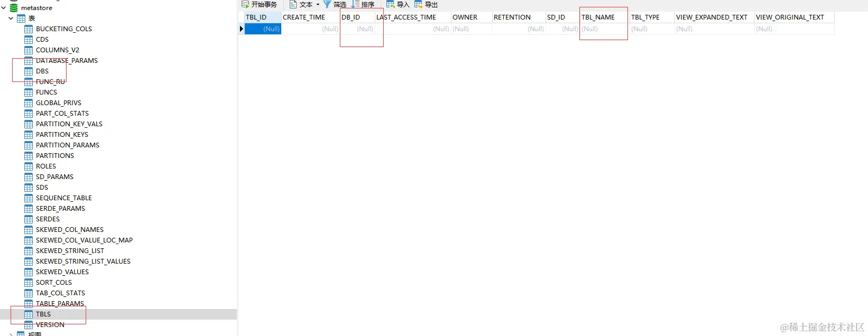Screen dimensions: 868x336
Task: Click the table icon next to SKEWED_VALUES
Action: click(29, 272)
